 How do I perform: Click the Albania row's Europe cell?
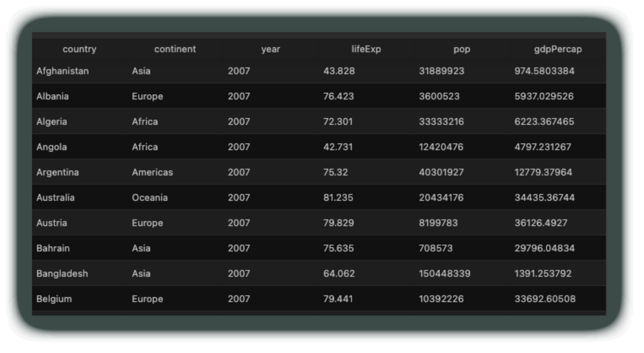point(147,96)
